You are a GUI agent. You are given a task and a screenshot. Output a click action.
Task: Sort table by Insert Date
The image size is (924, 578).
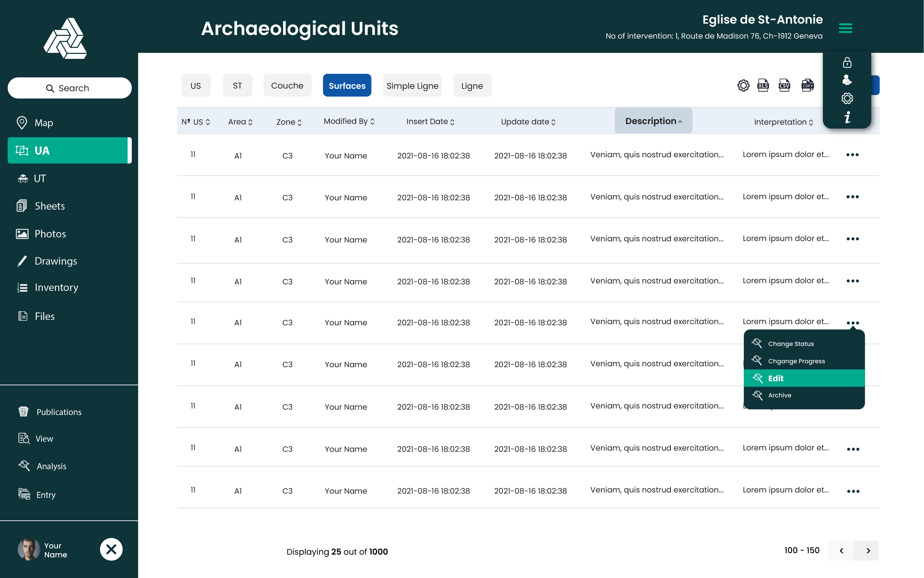tap(430, 122)
